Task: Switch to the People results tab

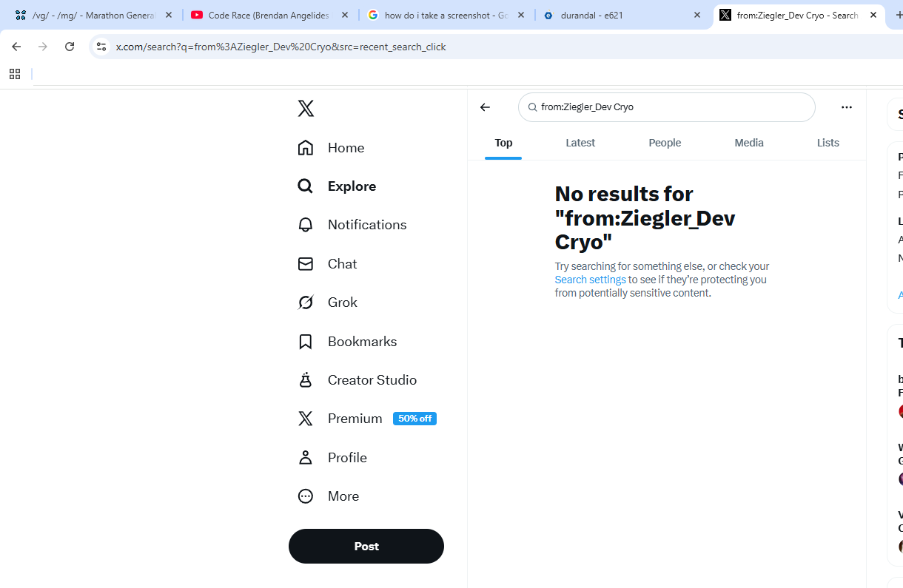Action: point(665,143)
